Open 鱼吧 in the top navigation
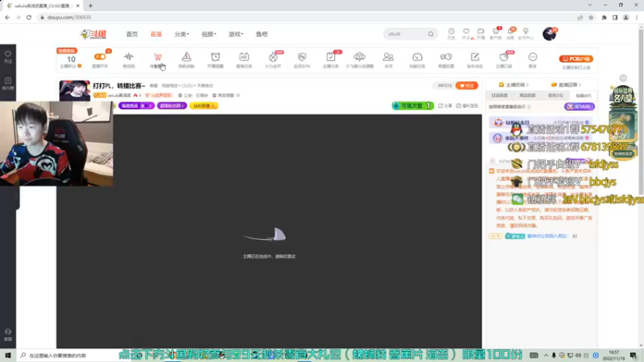The image size is (644, 362). (262, 34)
